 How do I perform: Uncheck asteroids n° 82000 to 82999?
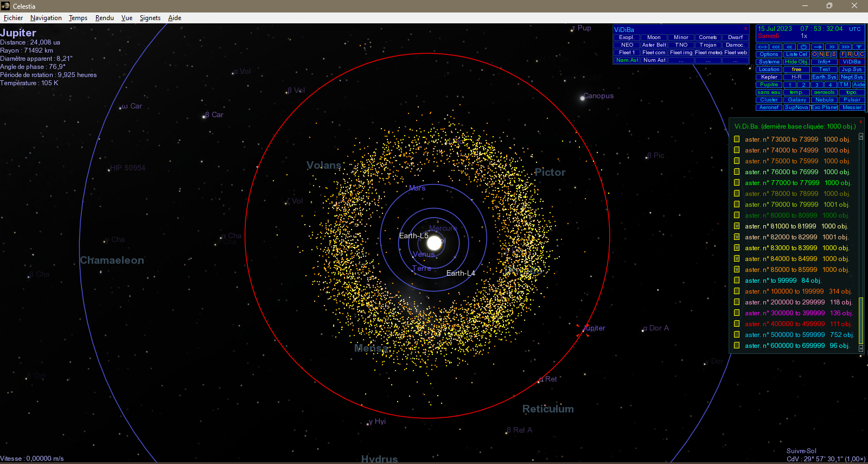coord(737,237)
